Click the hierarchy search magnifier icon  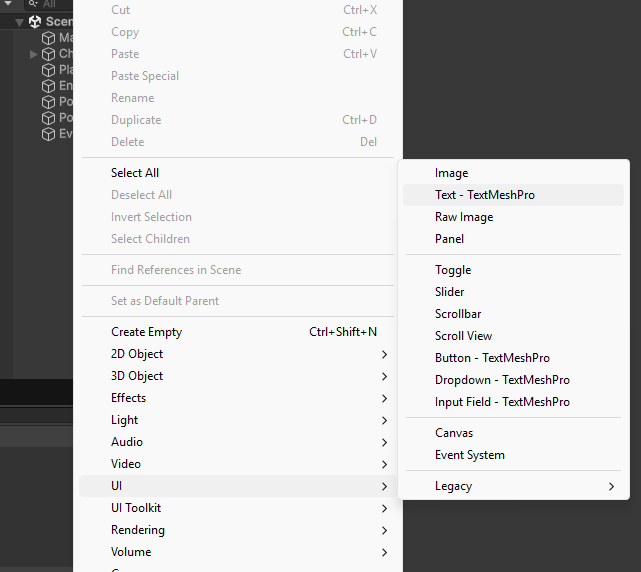(x=34, y=4)
